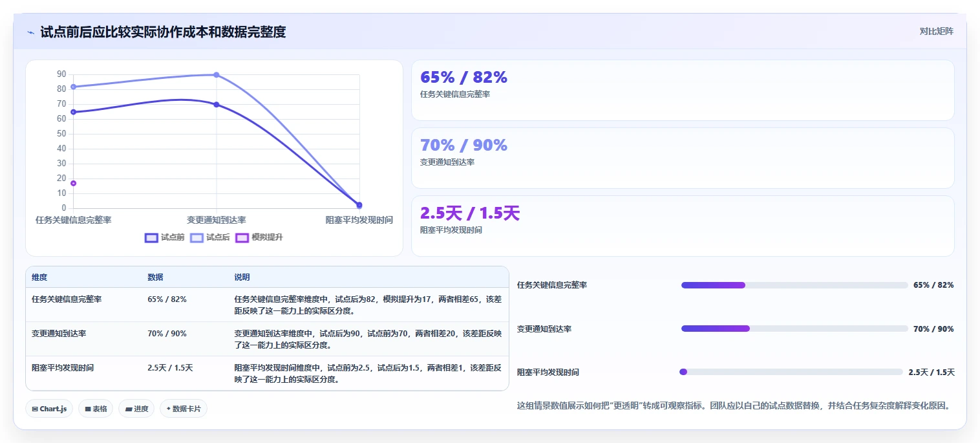This screenshot has width=980, height=443.
Task: Click the 65% / 82% progress value label
Action: (933, 285)
